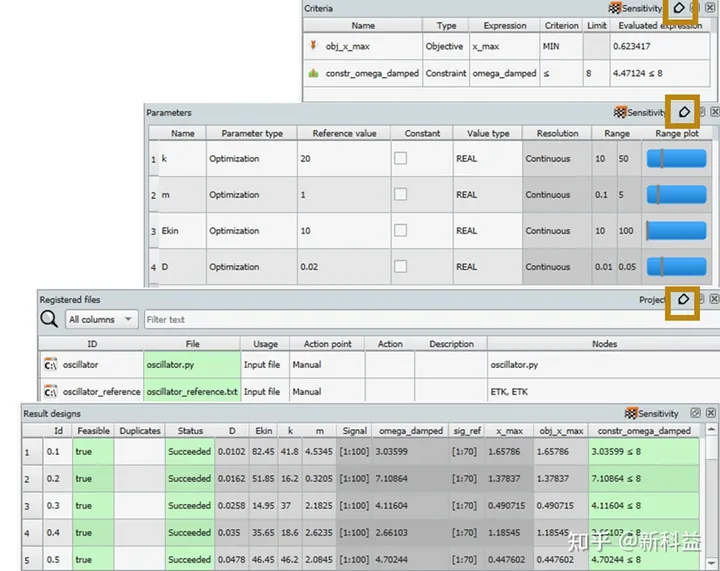The width and height of the screenshot is (720, 571).
Task: Click Sensitivity checkered icon in Result designs header
Action: [x=631, y=413]
